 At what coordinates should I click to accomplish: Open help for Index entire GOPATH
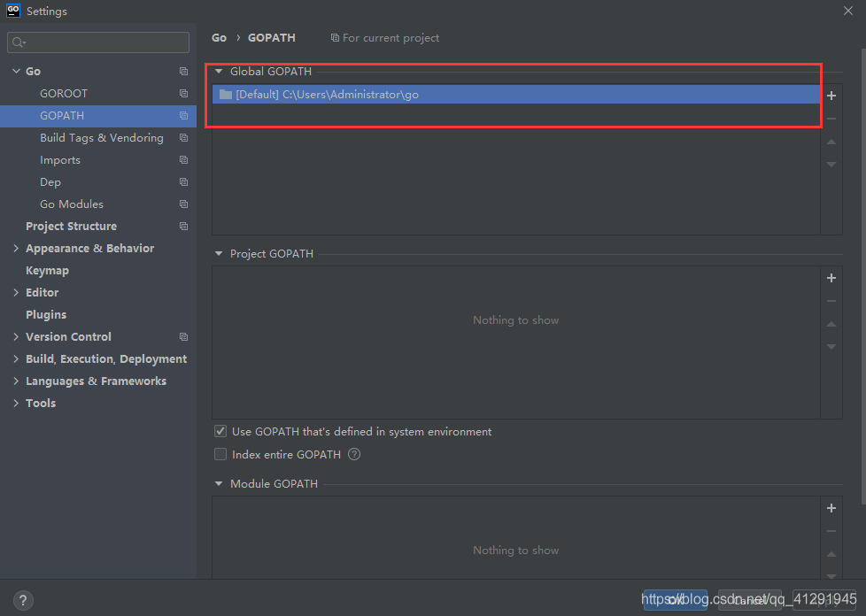(x=354, y=454)
